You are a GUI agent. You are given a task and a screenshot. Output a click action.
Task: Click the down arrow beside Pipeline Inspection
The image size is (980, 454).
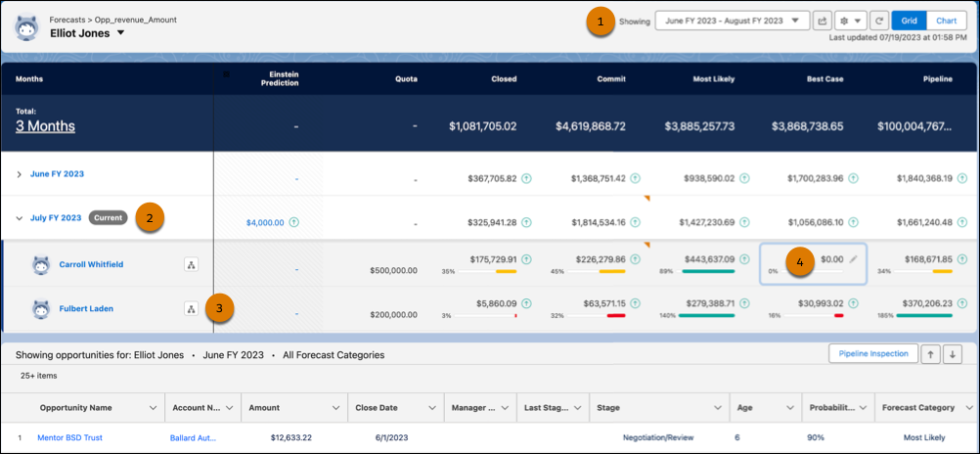(x=954, y=353)
